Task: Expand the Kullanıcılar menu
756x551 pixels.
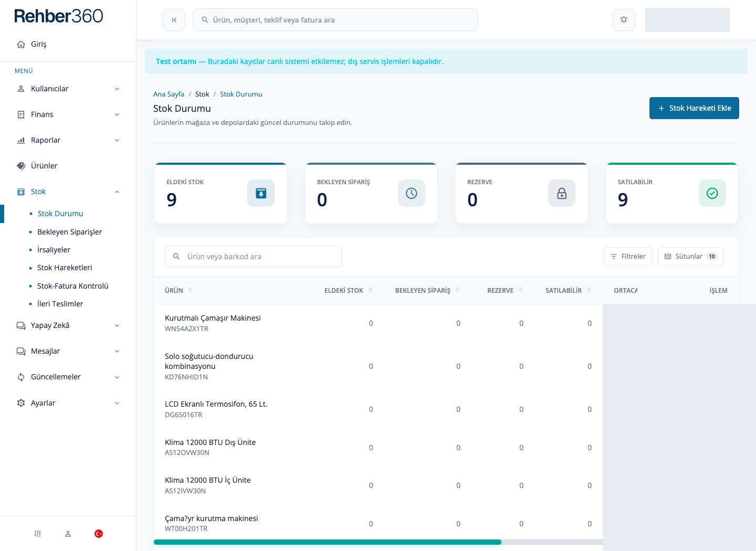Action: [68, 89]
